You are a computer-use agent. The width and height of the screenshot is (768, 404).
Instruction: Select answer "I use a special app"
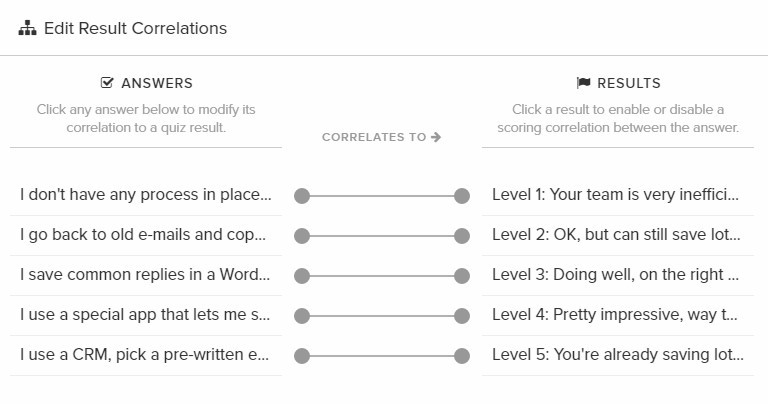(146, 315)
